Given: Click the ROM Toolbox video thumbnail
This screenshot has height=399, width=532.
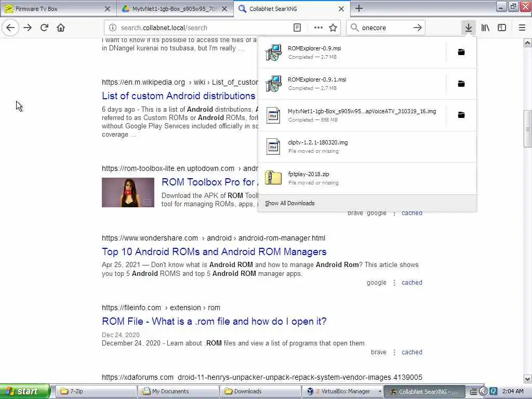Looking at the screenshot, I should 128,192.
